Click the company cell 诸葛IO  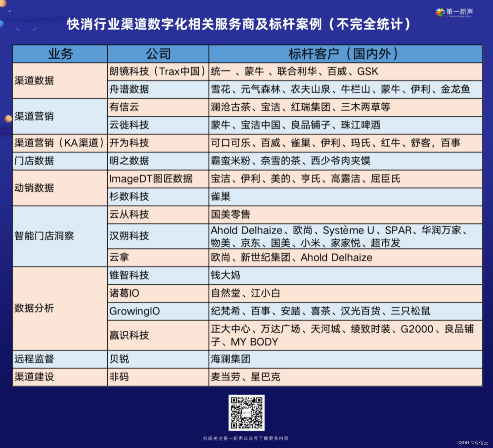pyautogui.click(x=158, y=293)
